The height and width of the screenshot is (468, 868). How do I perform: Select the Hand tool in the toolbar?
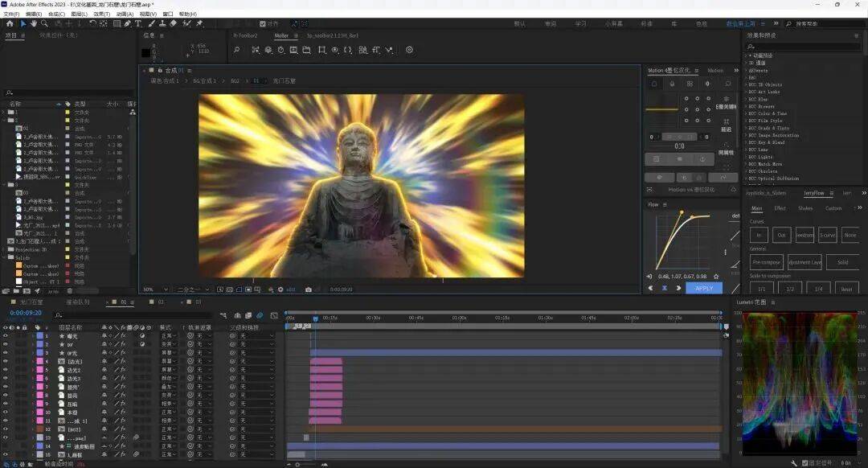[x=33, y=23]
